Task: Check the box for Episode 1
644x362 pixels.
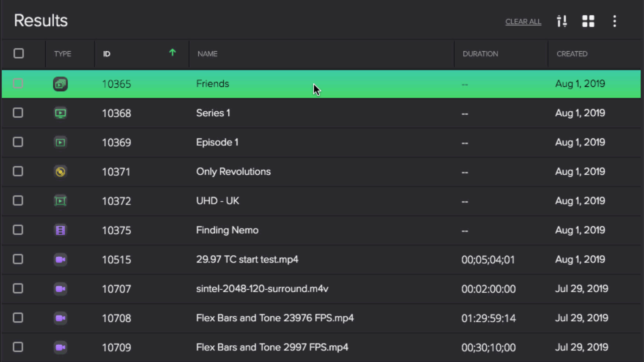Action: tap(18, 142)
